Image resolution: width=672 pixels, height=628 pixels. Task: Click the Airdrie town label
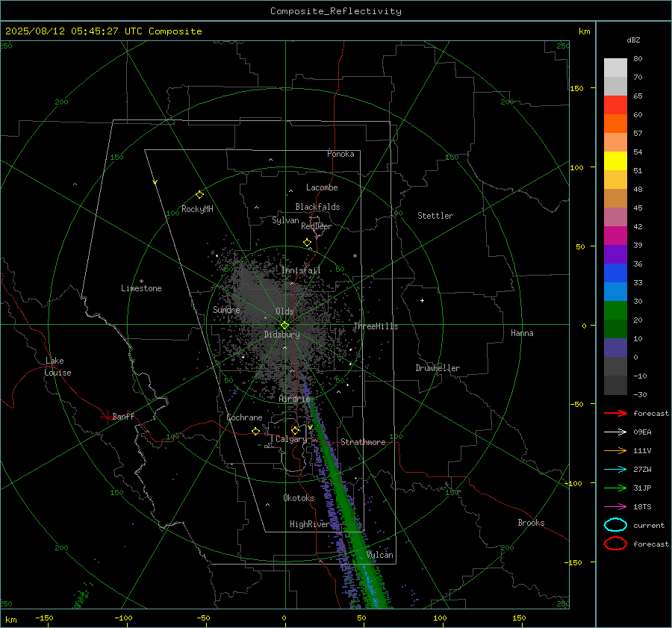click(x=294, y=399)
